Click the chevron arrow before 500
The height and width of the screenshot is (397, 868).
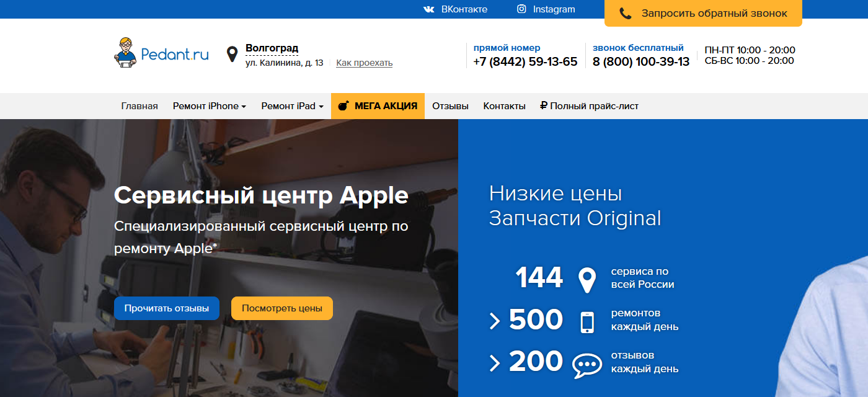click(495, 321)
